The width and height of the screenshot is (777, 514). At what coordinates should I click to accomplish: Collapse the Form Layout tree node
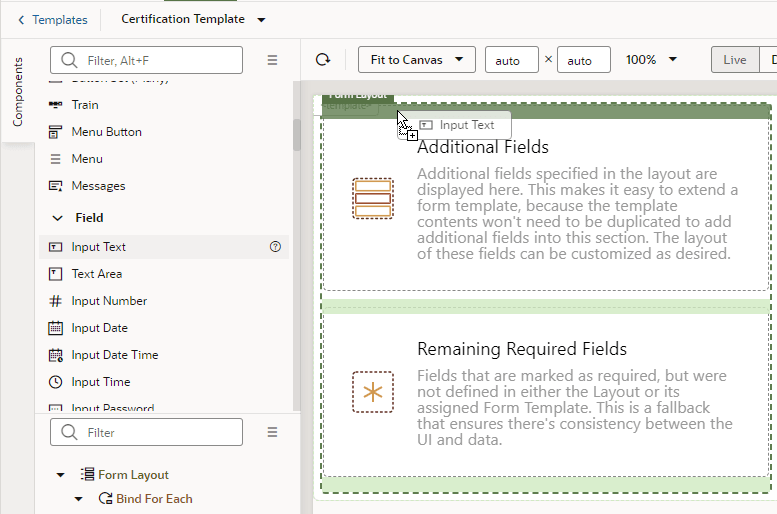pos(62,475)
